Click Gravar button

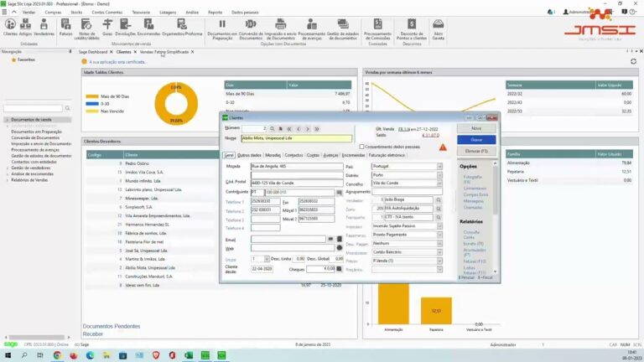click(x=476, y=140)
